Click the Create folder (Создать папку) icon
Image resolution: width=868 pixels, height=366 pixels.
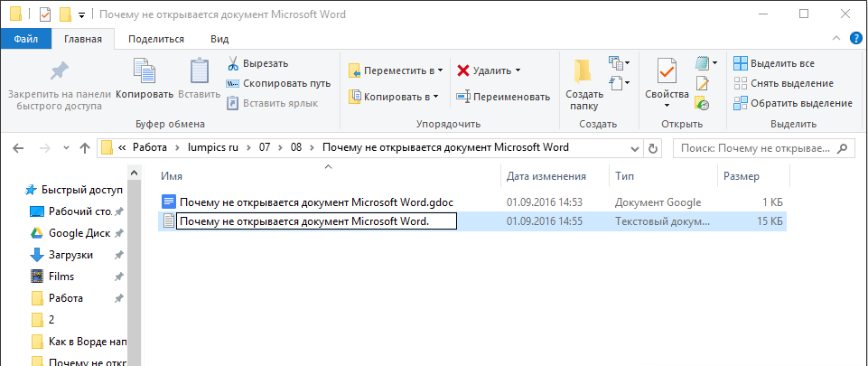click(x=583, y=72)
